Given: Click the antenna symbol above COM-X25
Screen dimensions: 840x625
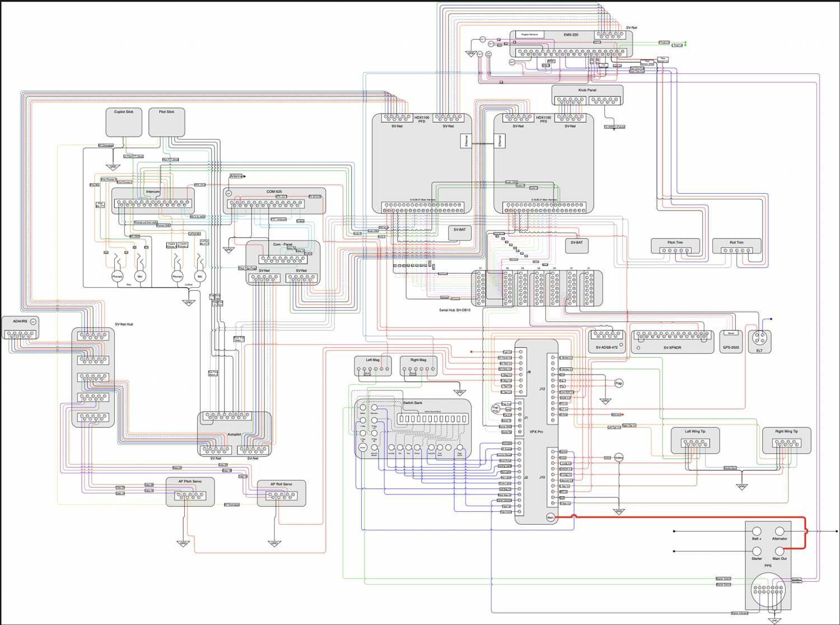Looking at the screenshot, I should tap(236, 175).
